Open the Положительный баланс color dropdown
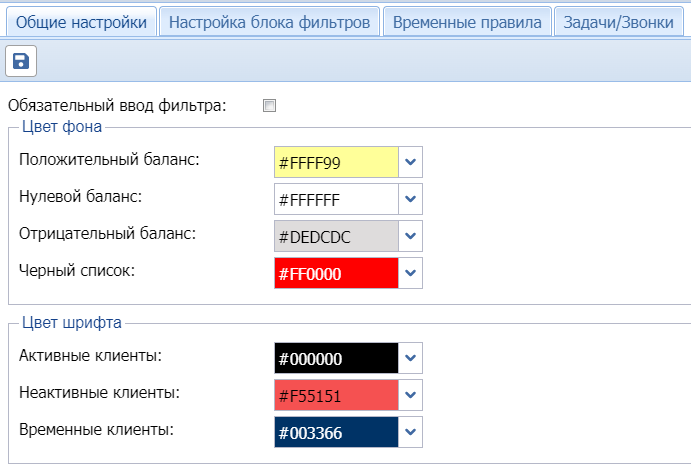 pyautogui.click(x=410, y=162)
